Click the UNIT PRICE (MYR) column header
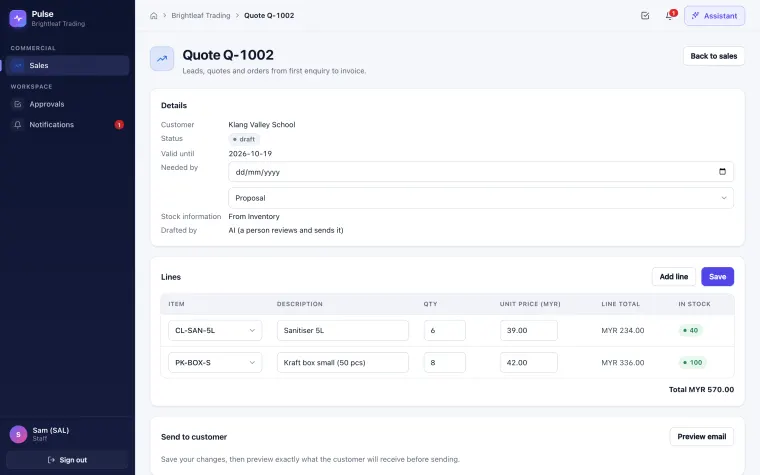Viewport: 760px width, 475px height. pyautogui.click(x=530, y=304)
